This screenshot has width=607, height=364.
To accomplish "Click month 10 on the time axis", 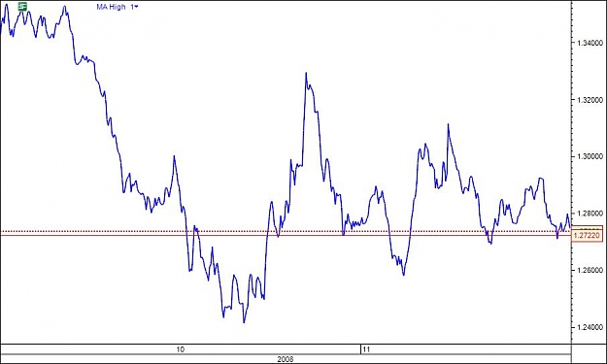I will tap(181, 349).
